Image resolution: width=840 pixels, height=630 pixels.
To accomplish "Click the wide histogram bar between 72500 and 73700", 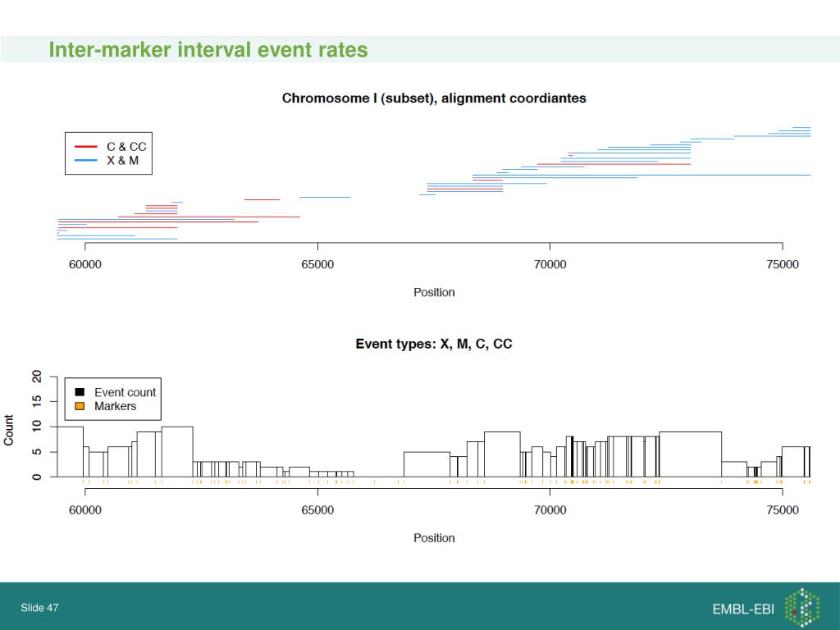I will coord(690,454).
